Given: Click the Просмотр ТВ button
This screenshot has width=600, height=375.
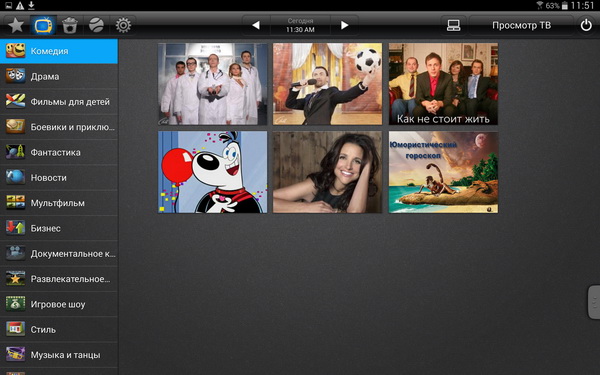Looking at the screenshot, I should click(521, 25).
